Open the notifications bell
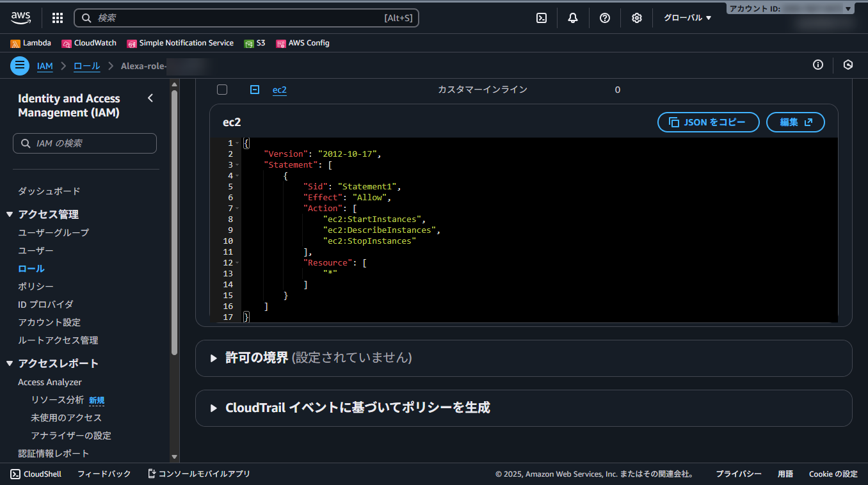868x485 pixels. [x=572, y=18]
